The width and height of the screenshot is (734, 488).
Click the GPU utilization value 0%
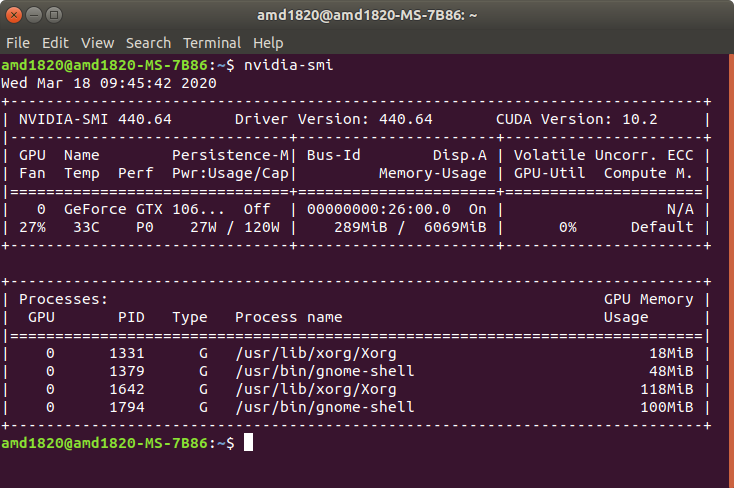(x=567, y=227)
